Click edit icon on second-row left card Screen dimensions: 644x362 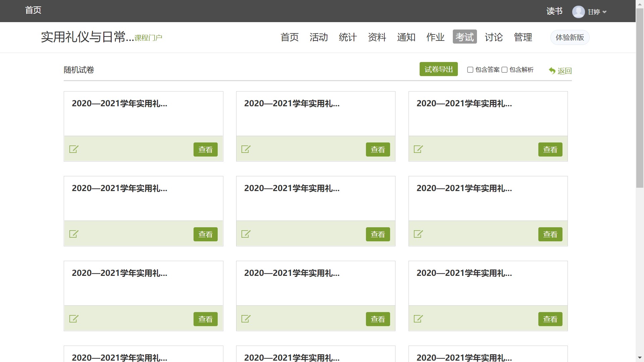pyautogui.click(x=74, y=234)
